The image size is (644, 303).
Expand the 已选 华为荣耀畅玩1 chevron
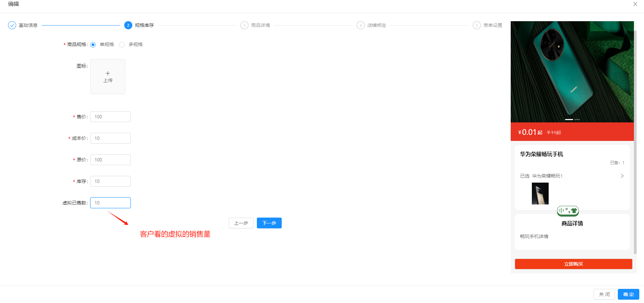622,176
